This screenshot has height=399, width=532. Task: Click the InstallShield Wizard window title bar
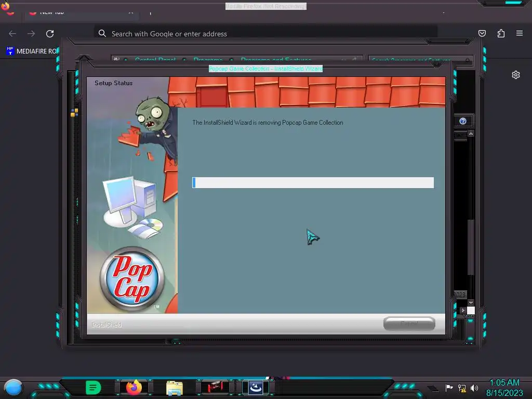[x=265, y=69]
